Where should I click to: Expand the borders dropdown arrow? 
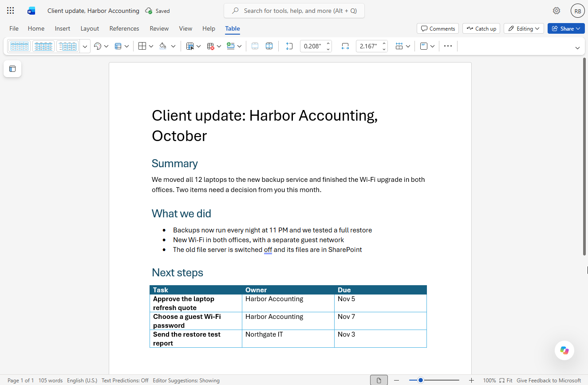151,46
